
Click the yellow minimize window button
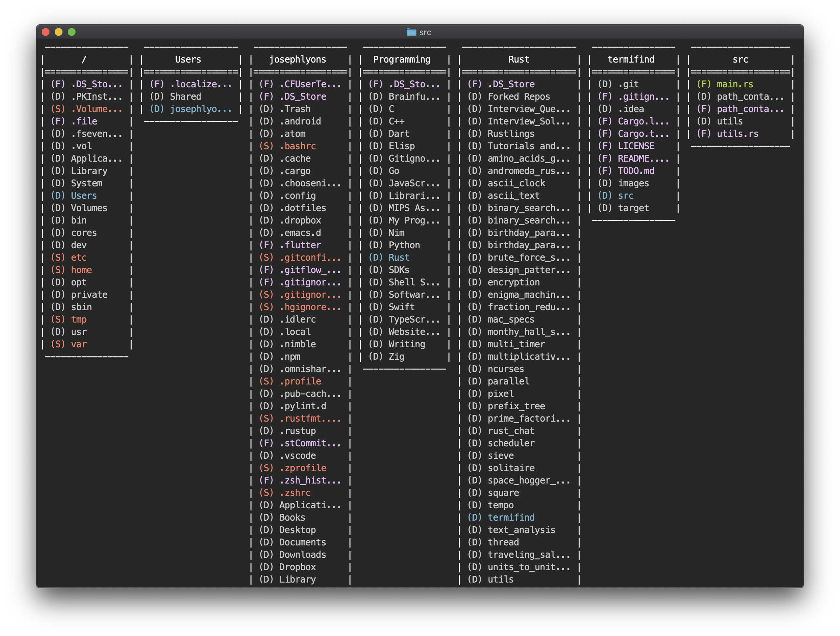click(x=59, y=32)
